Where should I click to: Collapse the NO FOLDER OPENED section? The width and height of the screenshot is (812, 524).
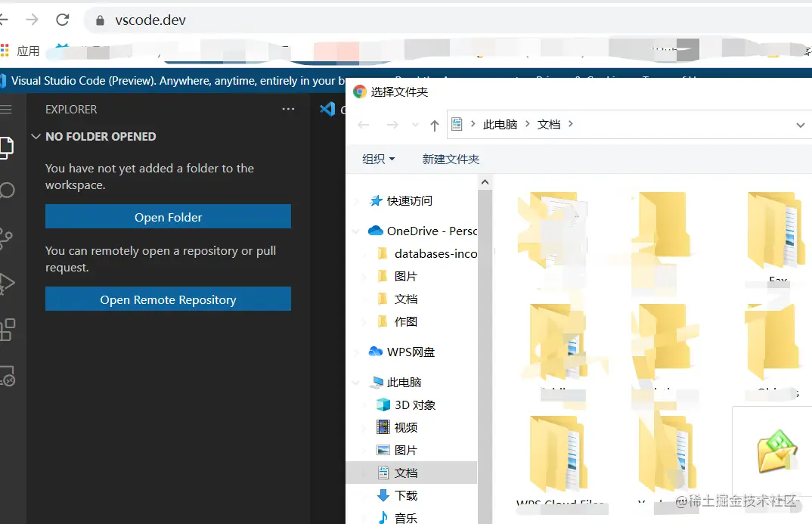pyautogui.click(x=36, y=137)
